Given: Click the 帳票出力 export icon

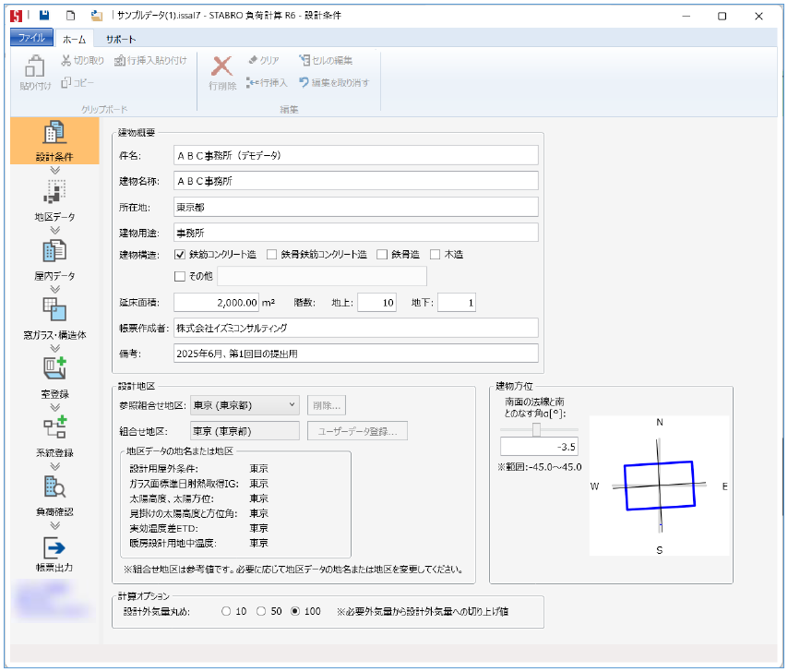Looking at the screenshot, I should click(54, 554).
